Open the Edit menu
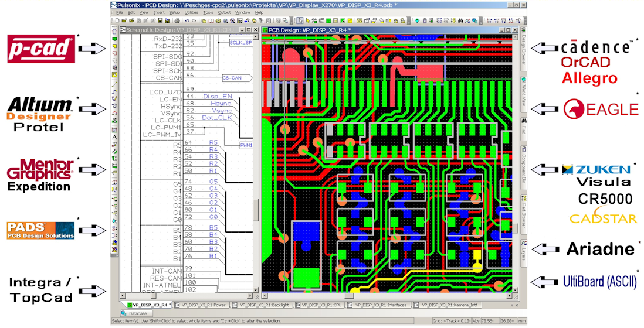 click(x=131, y=13)
